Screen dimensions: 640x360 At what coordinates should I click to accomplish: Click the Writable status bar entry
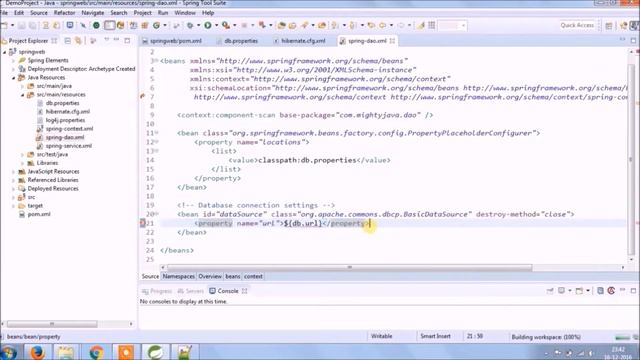point(381,336)
